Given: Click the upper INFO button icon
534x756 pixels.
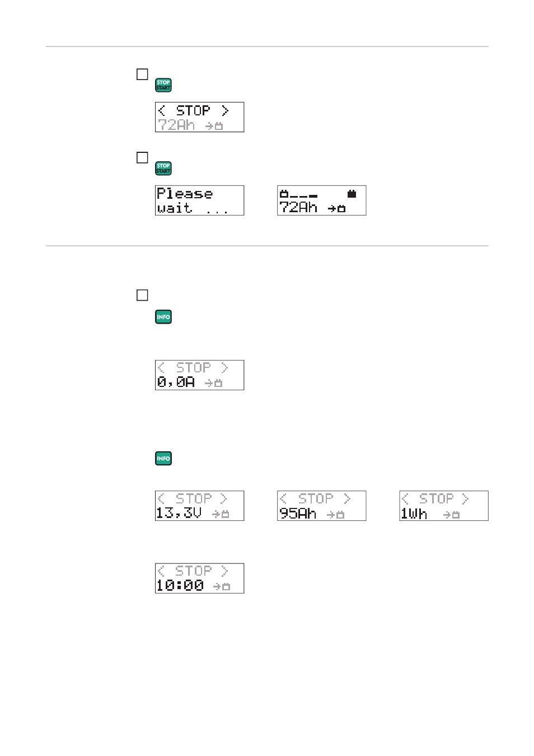Looking at the screenshot, I should [x=163, y=317].
